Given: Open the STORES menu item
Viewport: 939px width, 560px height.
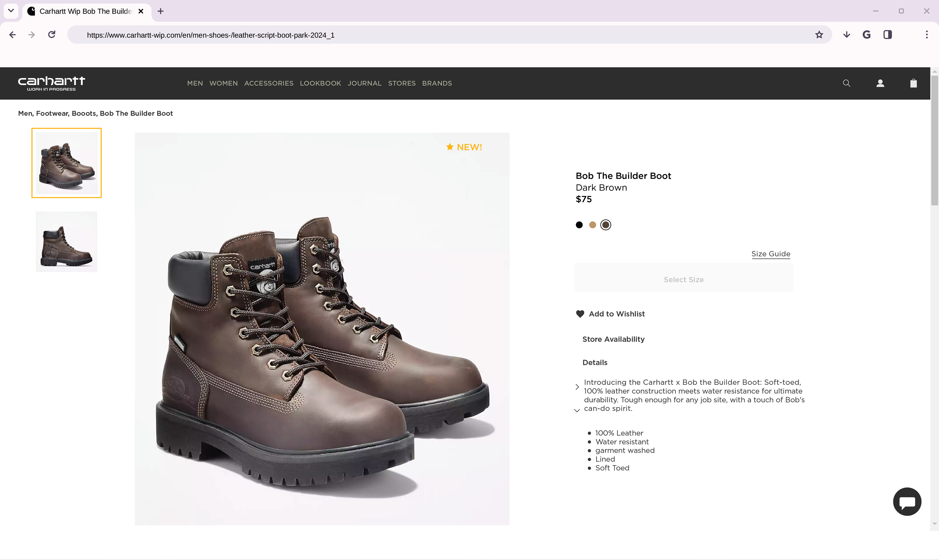Looking at the screenshot, I should [402, 83].
